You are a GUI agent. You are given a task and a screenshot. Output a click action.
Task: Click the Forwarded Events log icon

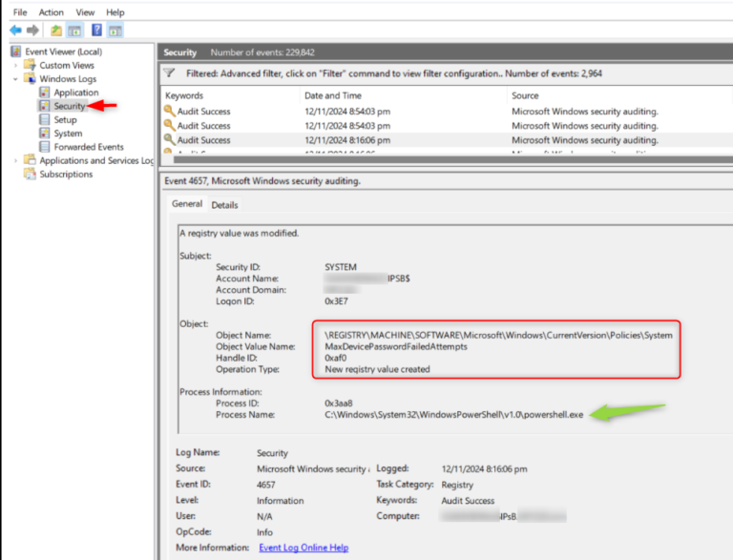(45, 146)
